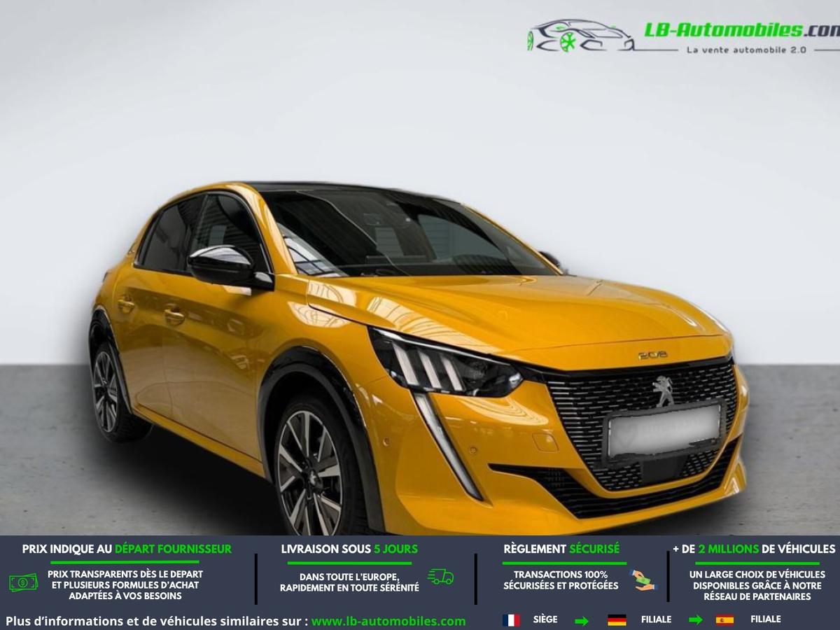The width and height of the screenshot is (840, 630).
Task: Click the FILIALE label beside Spanish flag
Action: [x=765, y=619]
